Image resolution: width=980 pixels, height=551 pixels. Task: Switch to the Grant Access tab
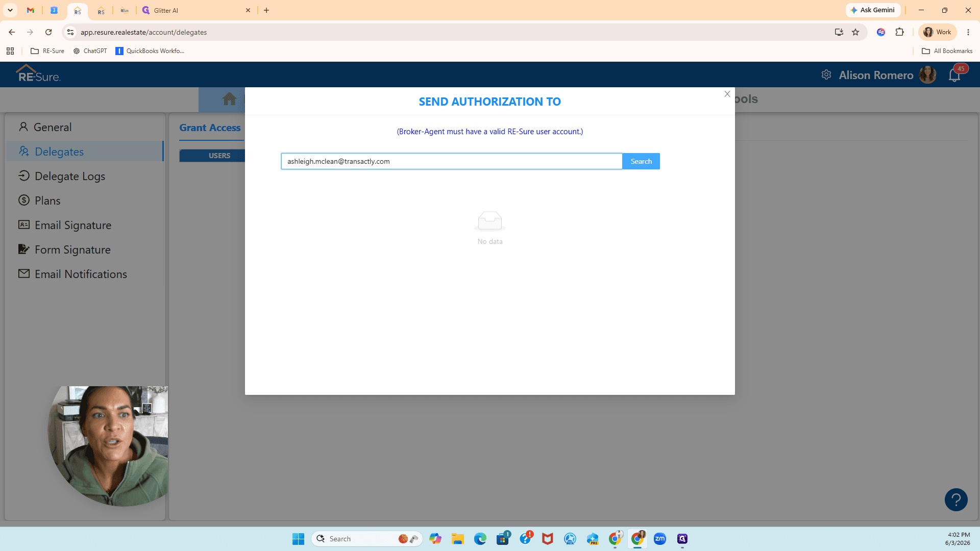point(210,128)
